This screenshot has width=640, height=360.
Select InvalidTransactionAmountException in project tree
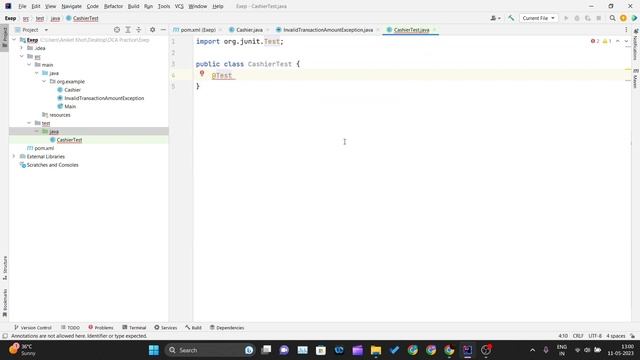104,98
